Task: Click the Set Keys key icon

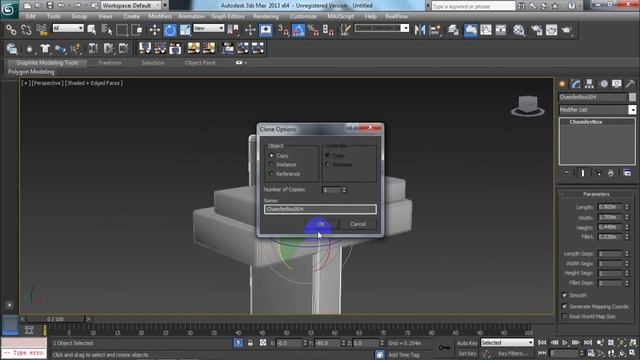Action: 444,347
